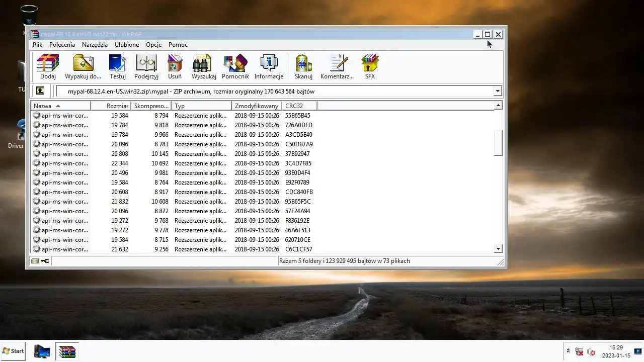This screenshot has width=644, height=362.
Task: Sort list by Zmodyfikowany column
Action: (x=257, y=106)
